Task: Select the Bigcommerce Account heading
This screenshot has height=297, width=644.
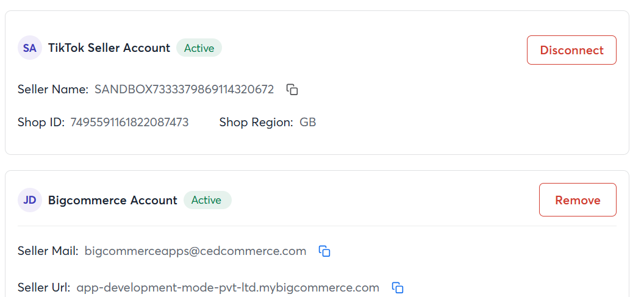Action: pos(113,200)
